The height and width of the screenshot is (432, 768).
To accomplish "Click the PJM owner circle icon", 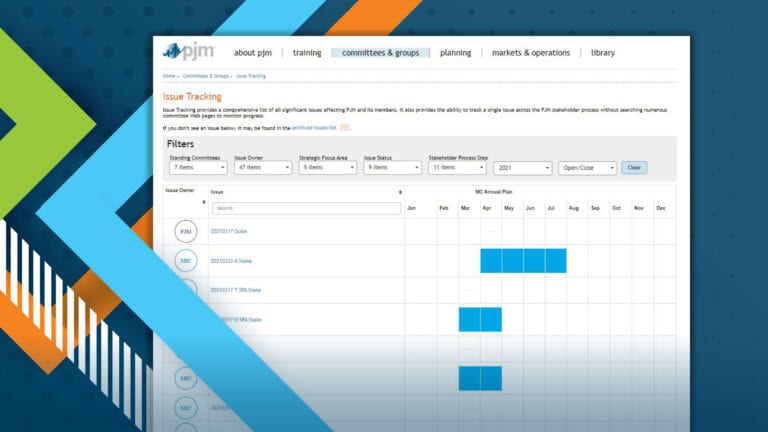I will 186,231.
